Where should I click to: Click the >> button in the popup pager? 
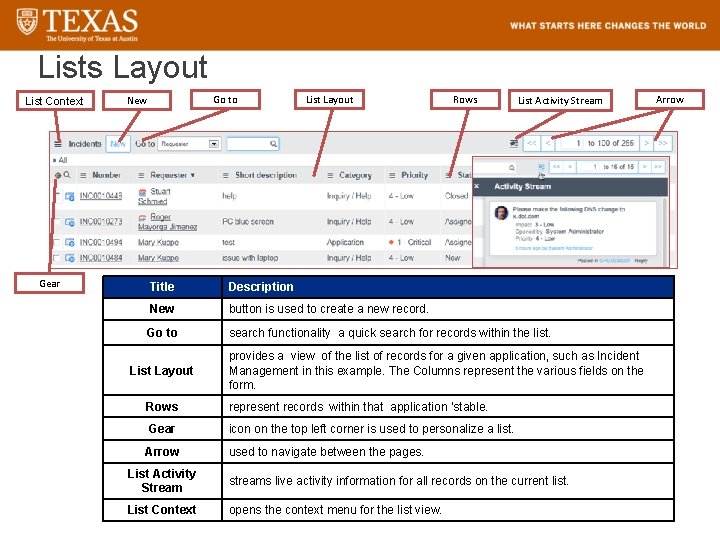658,167
